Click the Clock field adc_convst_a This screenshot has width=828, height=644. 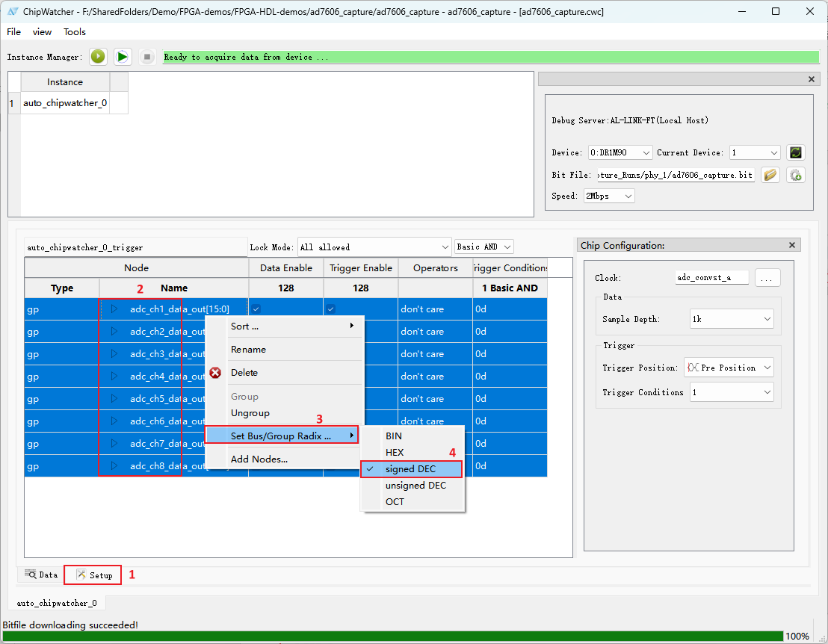[712, 278]
